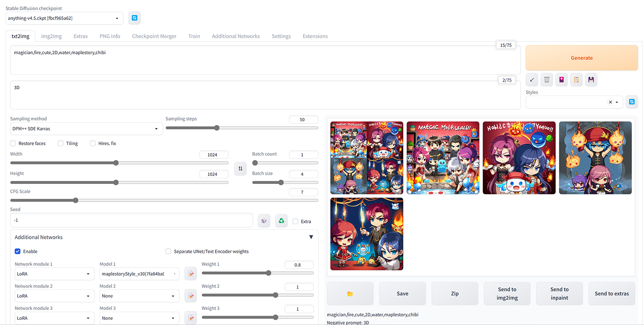The height and width of the screenshot is (325, 644).
Task: Adjust the Weight 1 slider
Action: click(258, 273)
